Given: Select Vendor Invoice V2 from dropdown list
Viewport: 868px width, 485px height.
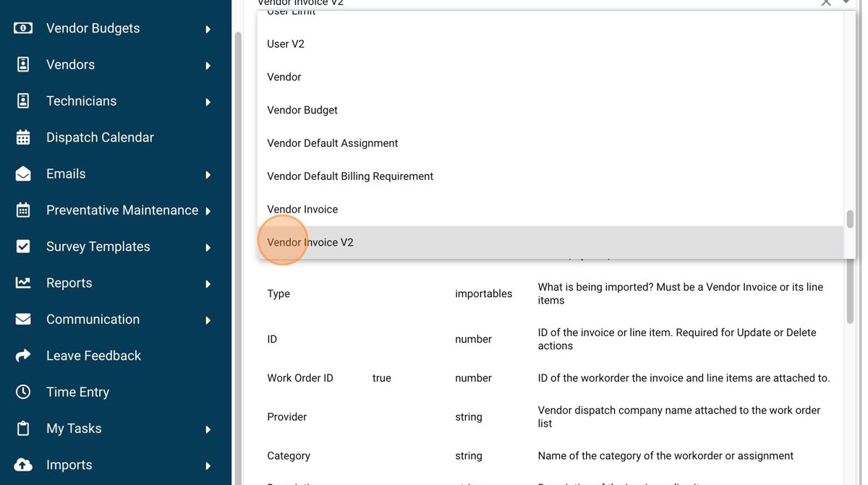Looking at the screenshot, I should [x=310, y=242].
